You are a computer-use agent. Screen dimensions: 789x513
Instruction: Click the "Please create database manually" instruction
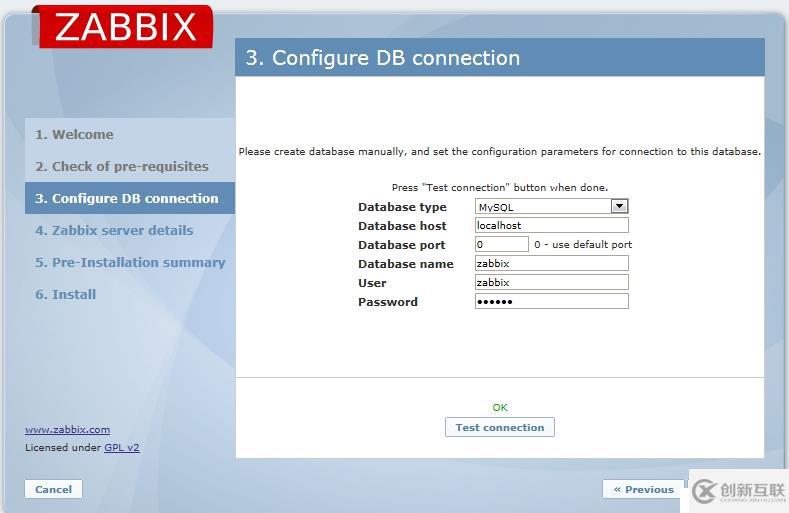coord(500,152)
